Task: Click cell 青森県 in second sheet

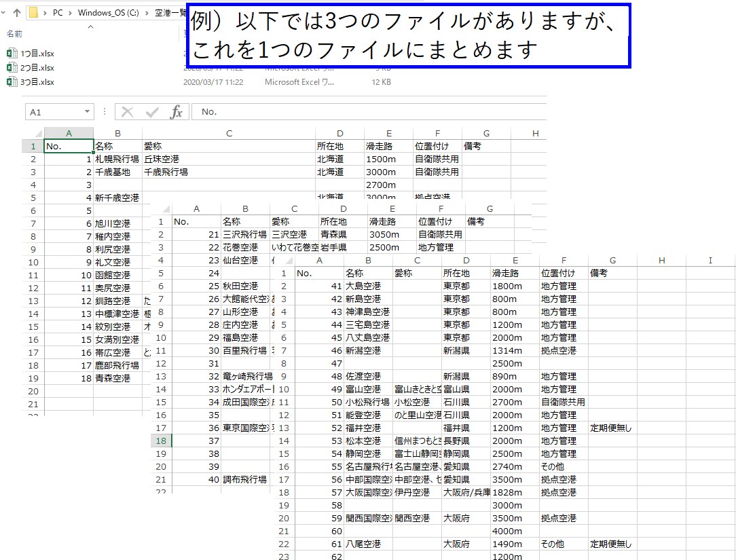Action: (343, 234)
